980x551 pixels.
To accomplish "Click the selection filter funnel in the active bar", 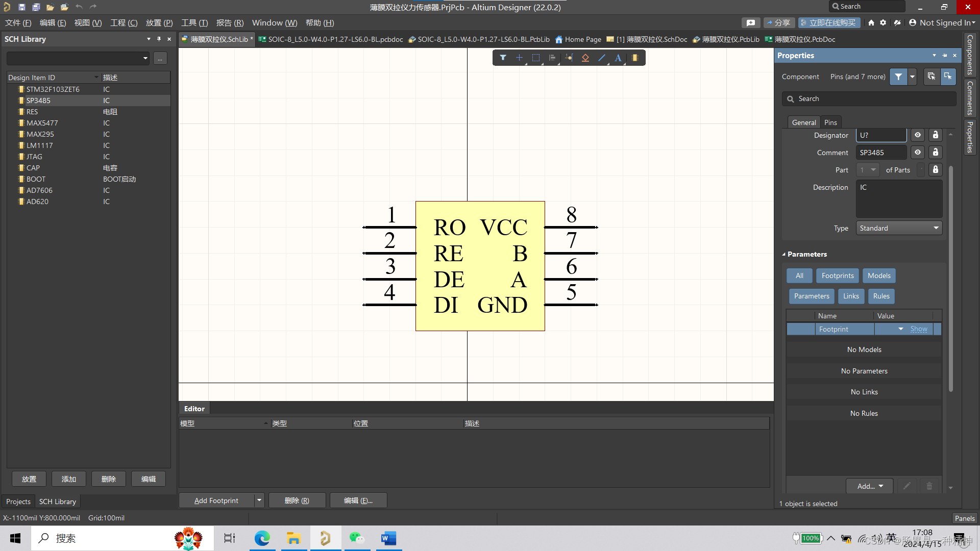I will (x=503, y=58).
